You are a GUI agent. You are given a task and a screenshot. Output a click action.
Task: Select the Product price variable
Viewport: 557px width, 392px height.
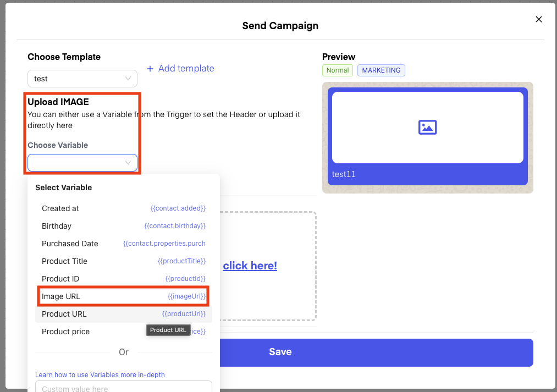pyautogui.click(x=88, y=332)
